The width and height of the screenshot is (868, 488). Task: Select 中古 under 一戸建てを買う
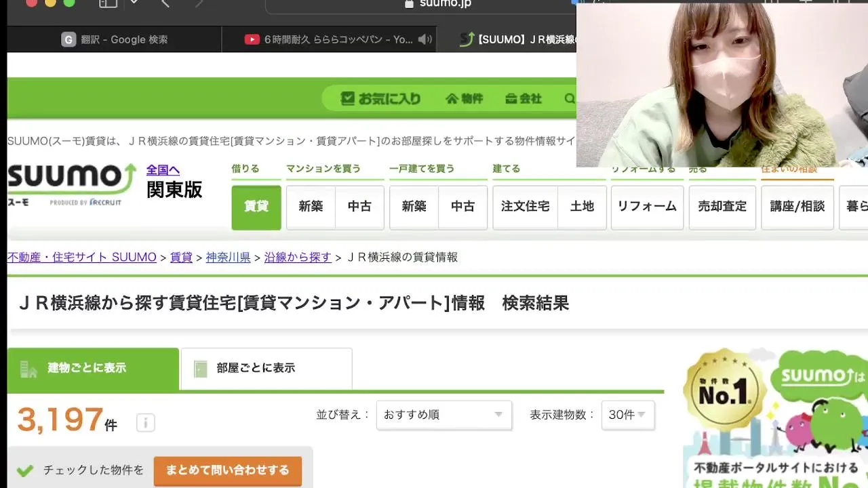pyautogui.click(x=462, y=207)
